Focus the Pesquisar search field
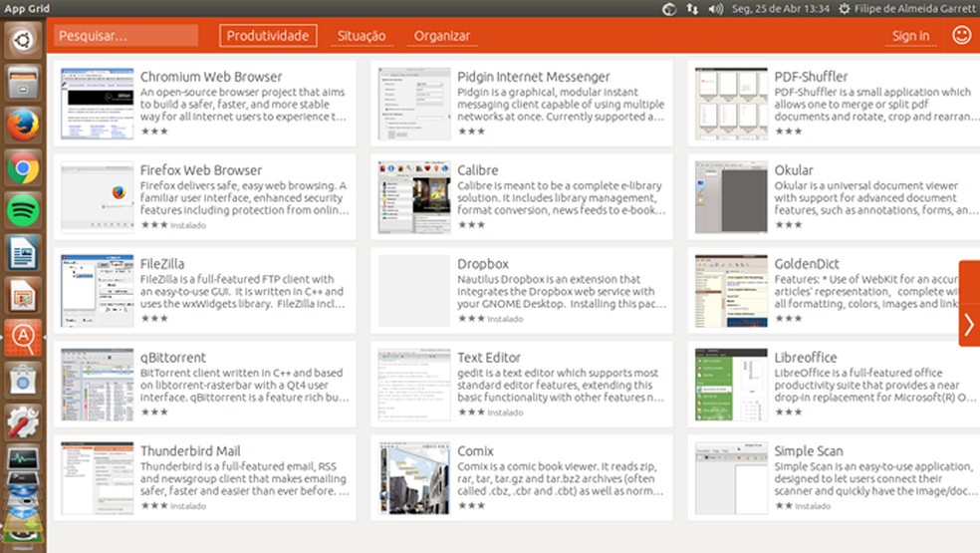 point(125,36)
